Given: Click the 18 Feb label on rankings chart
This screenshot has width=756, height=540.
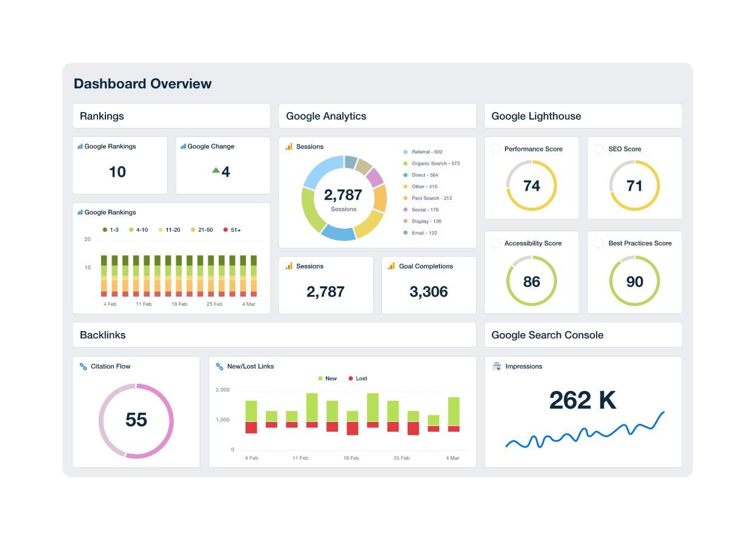Looking at the screenshot, I should tap(179, 304).
